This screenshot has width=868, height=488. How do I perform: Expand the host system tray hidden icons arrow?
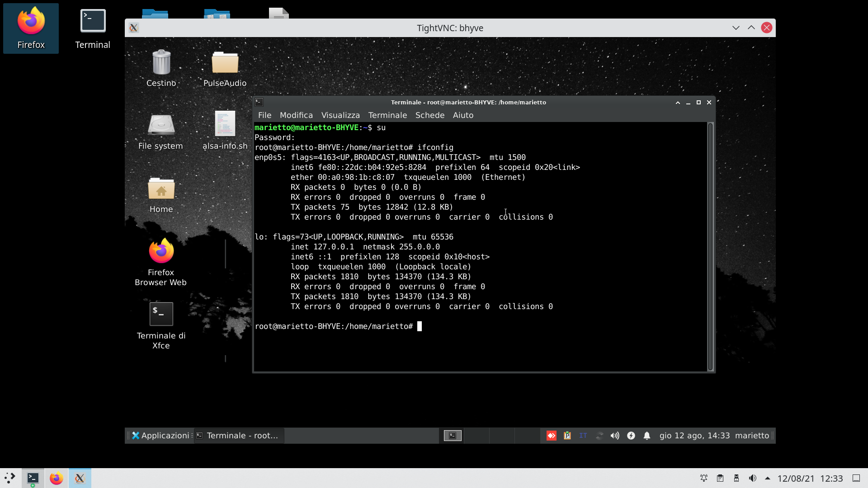click(x=768, y=478)
